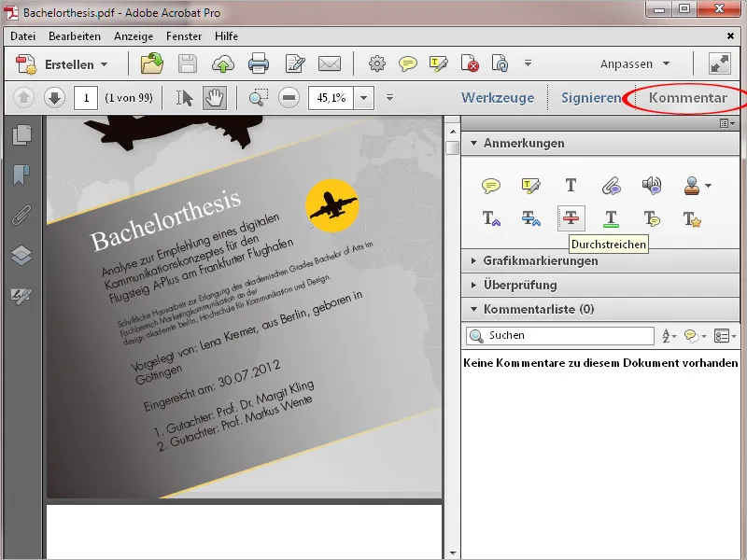This screenshot has width=747, height=560.
Task: Open Erstellen dropdown arrow
Action: (x=104, y=64)
